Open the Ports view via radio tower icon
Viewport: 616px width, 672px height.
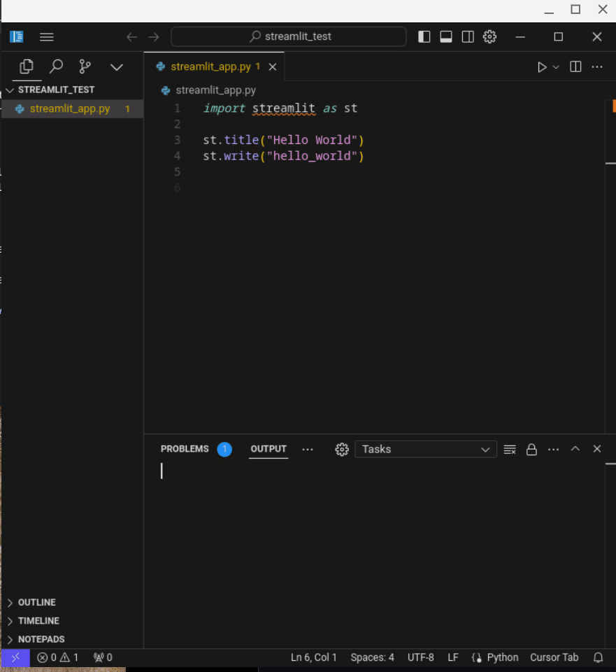[x=101, y=657]
